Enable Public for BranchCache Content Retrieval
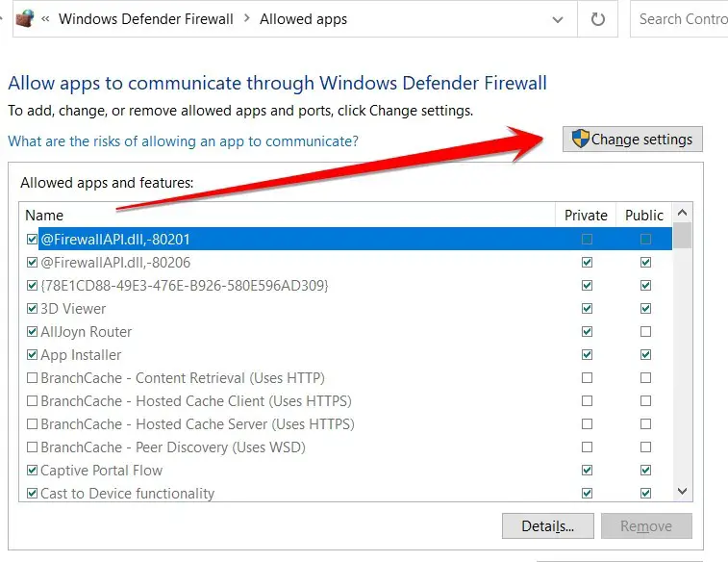The image size is (728, 562). (645, 377)
